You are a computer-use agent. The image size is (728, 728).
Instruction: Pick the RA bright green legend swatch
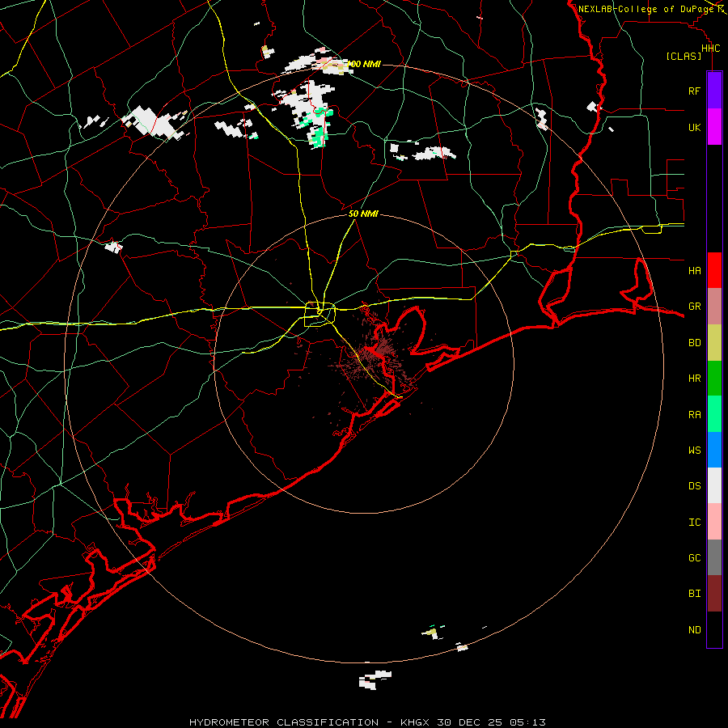coord(714,414)
